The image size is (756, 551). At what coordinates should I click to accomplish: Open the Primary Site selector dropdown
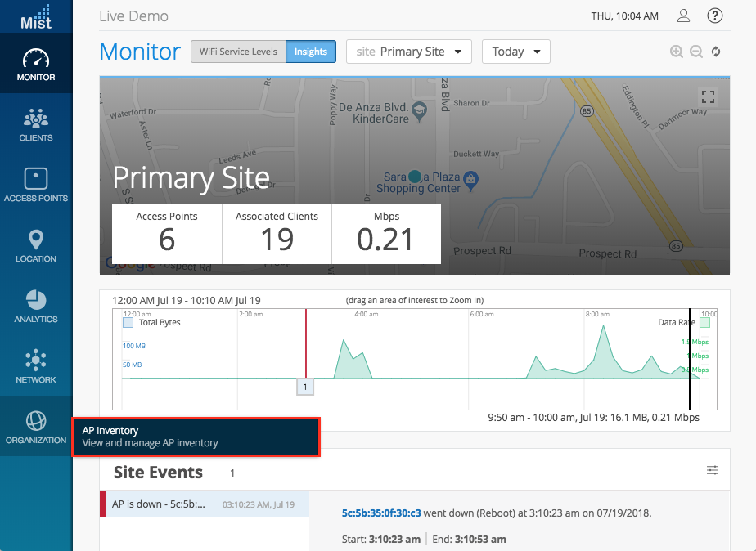pos(409,52)
